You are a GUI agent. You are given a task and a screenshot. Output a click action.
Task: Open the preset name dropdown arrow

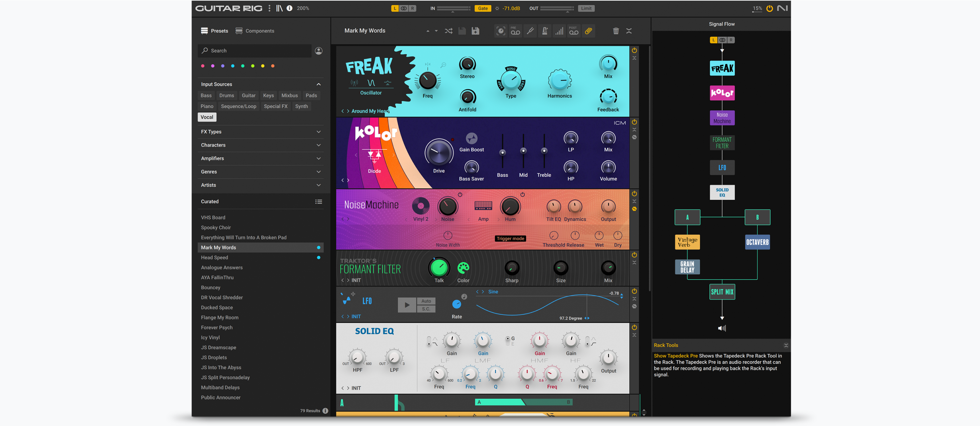(436, 31)
